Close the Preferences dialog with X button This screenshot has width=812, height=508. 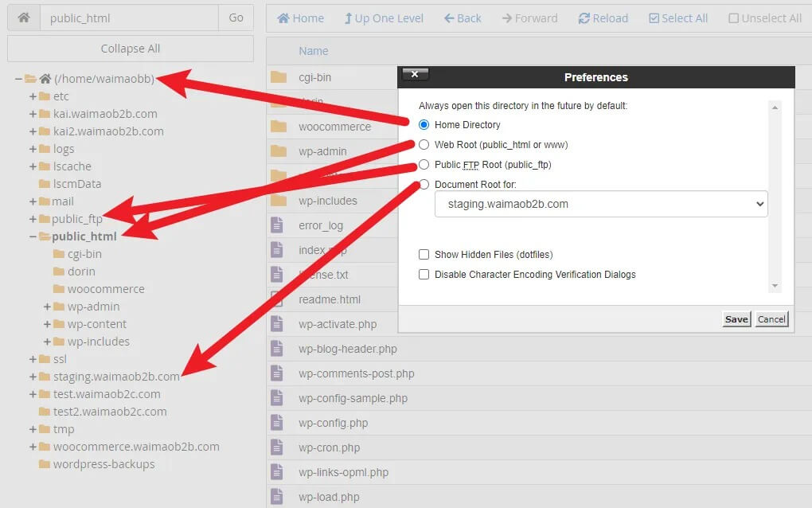tap(415, 74)
